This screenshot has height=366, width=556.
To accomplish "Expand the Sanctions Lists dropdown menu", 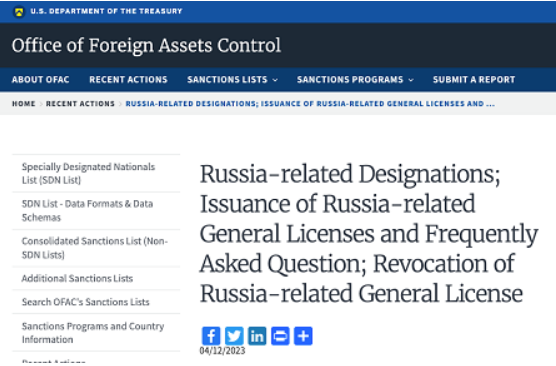I will click(x=232, y=79).
